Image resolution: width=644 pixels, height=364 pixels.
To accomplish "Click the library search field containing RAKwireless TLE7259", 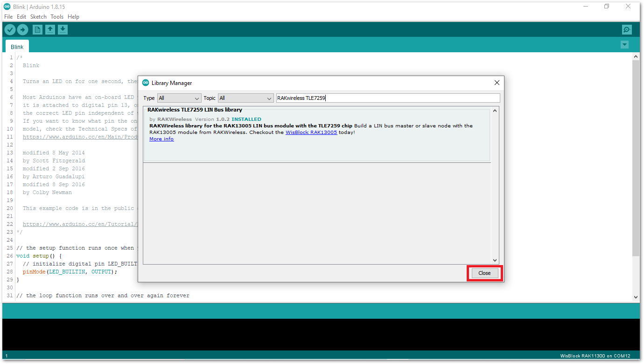I will 388,98.
